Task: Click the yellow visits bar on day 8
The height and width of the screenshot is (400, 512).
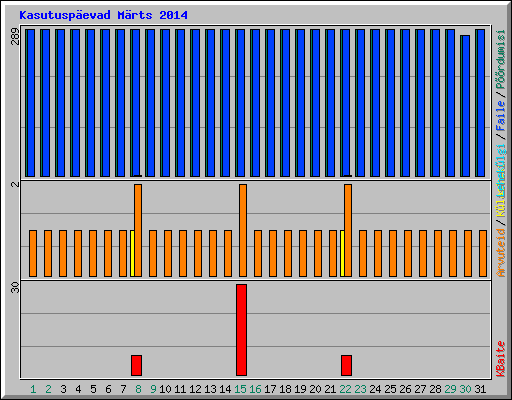Action: [132, 253]
